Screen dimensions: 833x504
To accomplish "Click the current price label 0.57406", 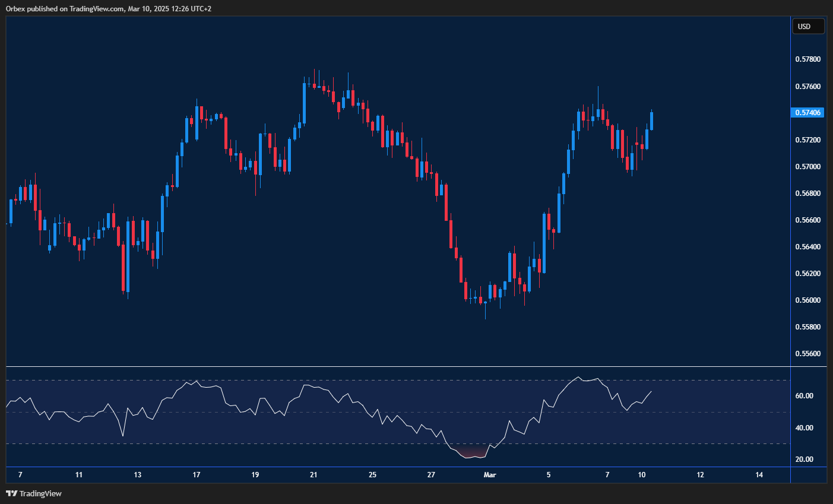I will [809, 112].
